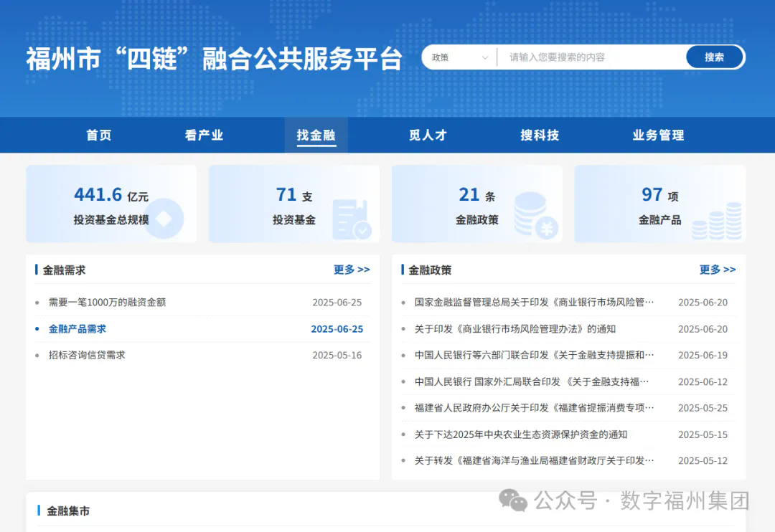Expand 更多 link in 金融需求 section
This screenshot has height=532, width=775.
(x=352, y=270)
